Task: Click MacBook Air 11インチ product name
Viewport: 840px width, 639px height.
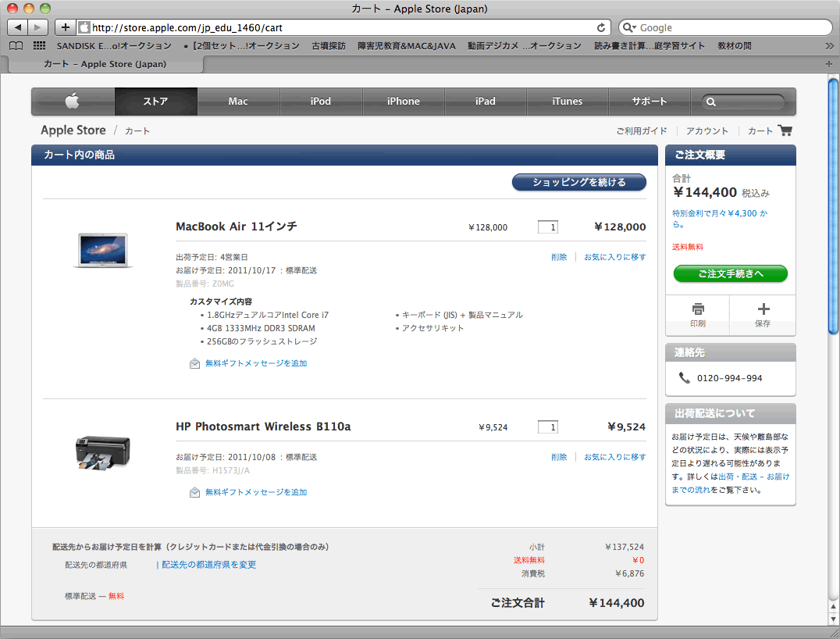Action: 237,227
